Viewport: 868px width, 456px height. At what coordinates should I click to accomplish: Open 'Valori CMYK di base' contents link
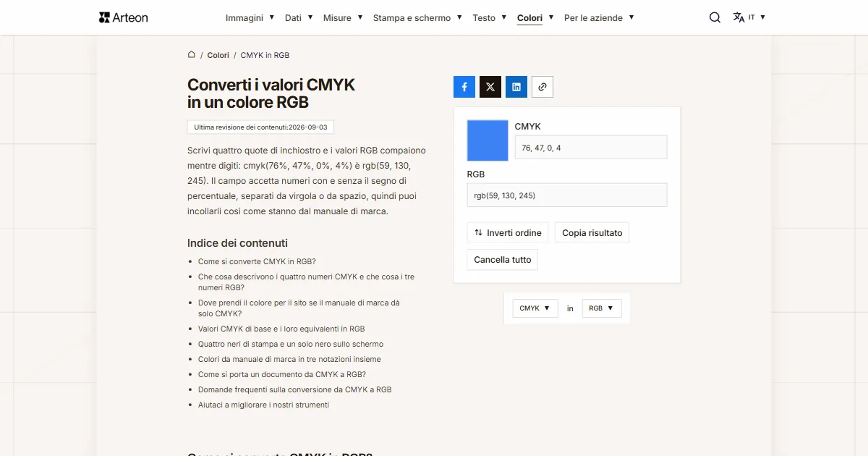(x=281, y=329)
